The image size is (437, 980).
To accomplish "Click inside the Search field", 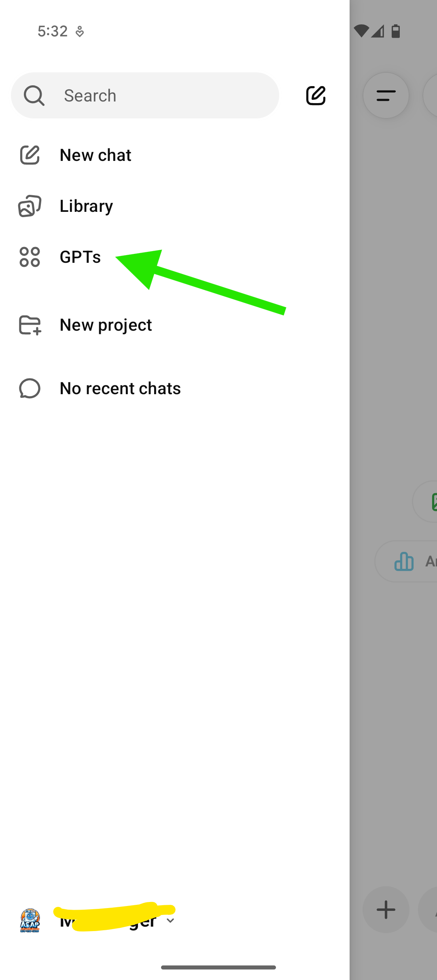I will tap(162, 96).
